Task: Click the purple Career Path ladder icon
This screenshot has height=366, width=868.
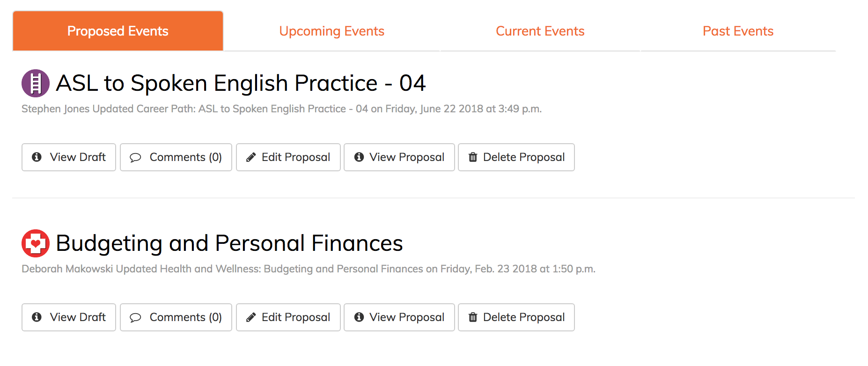Action: click(36, 83)
